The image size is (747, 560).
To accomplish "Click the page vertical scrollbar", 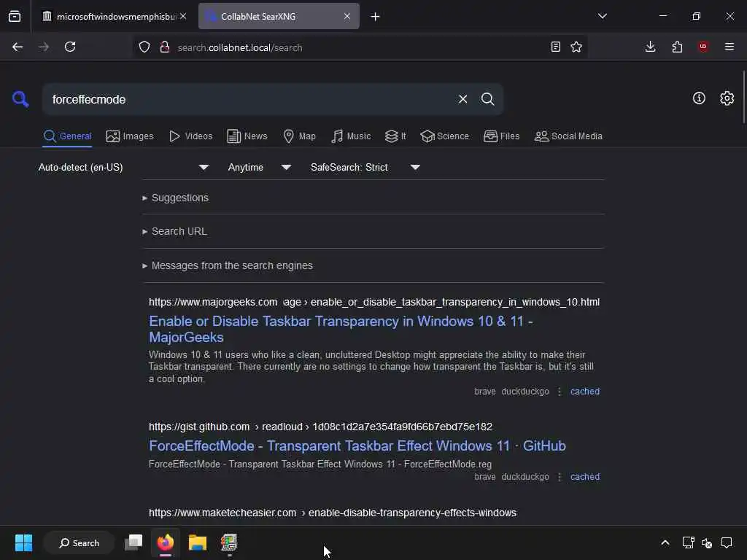I will [x=743, y=97].
